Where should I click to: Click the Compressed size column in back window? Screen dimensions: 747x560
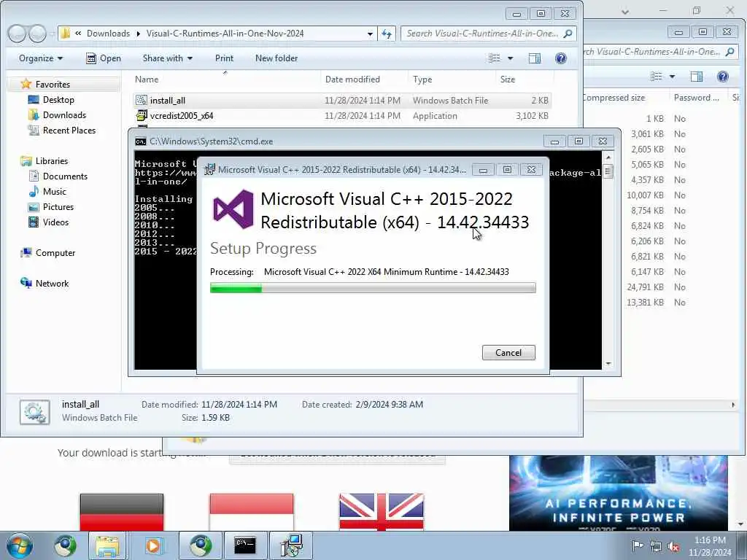614,98
